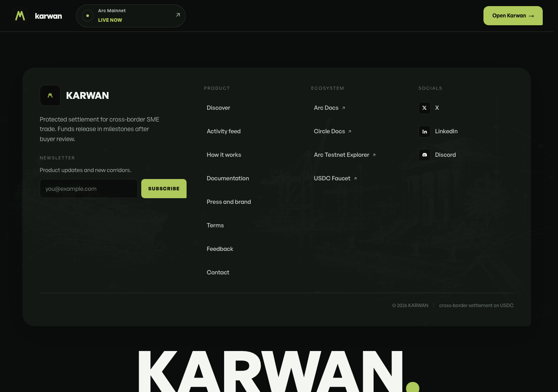Click the live status dot indicator
558x392 pixels.
point(88,16)
